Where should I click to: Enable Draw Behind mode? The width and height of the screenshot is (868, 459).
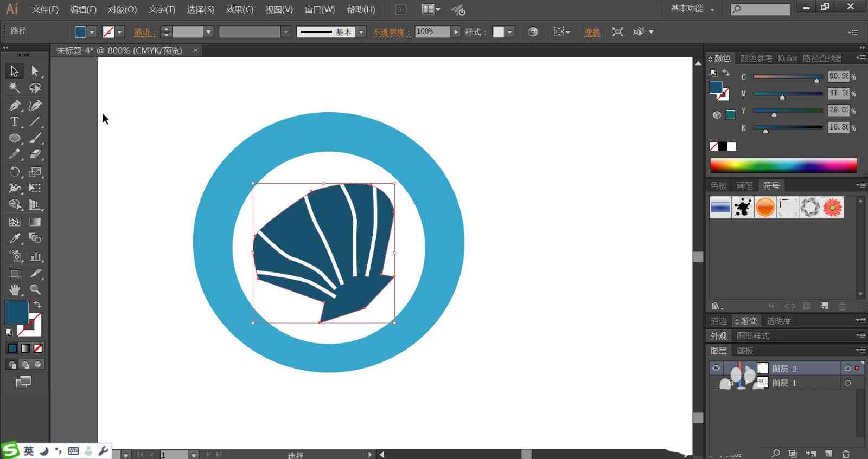25,364
